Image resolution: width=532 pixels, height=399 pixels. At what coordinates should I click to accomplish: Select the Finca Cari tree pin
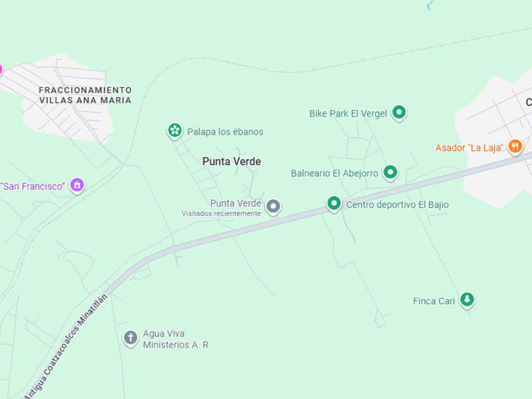[x=467, y=300]
